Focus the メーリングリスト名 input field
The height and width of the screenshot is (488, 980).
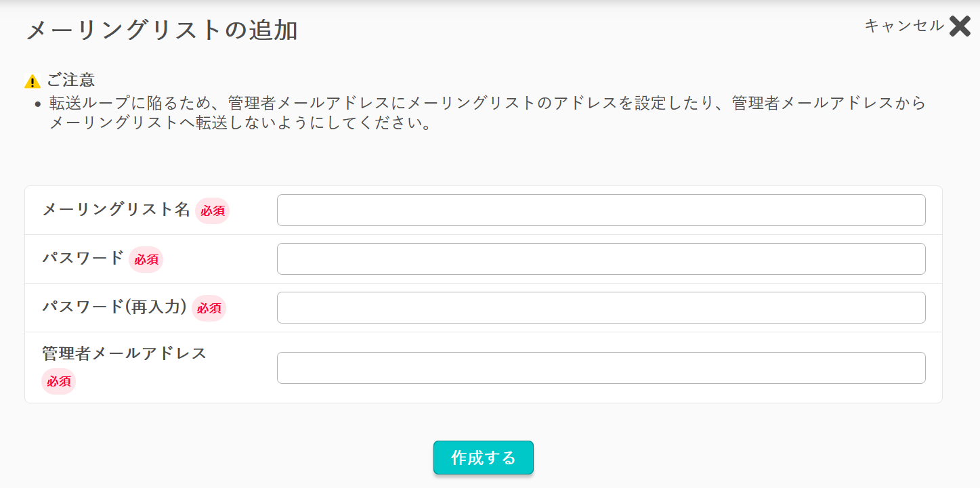coord(601,210)
